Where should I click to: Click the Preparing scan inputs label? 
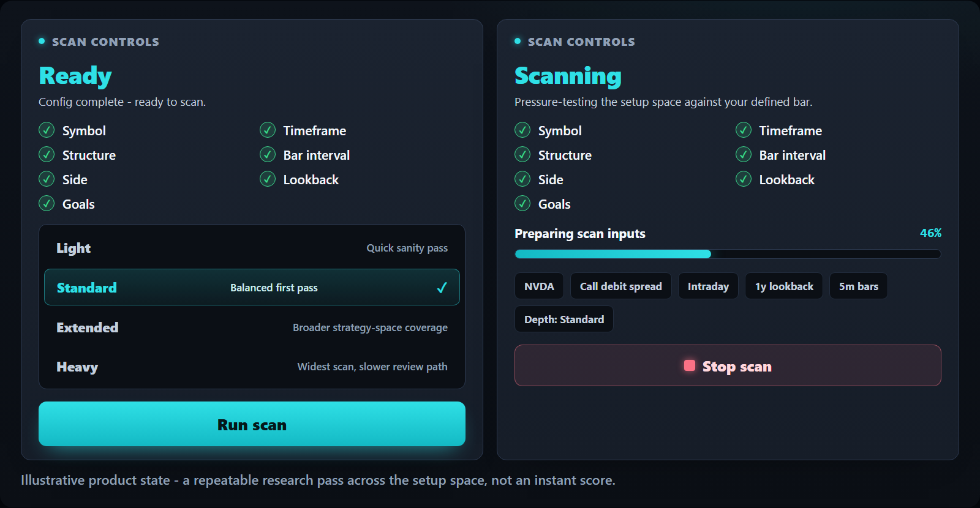tap(580, 234)
